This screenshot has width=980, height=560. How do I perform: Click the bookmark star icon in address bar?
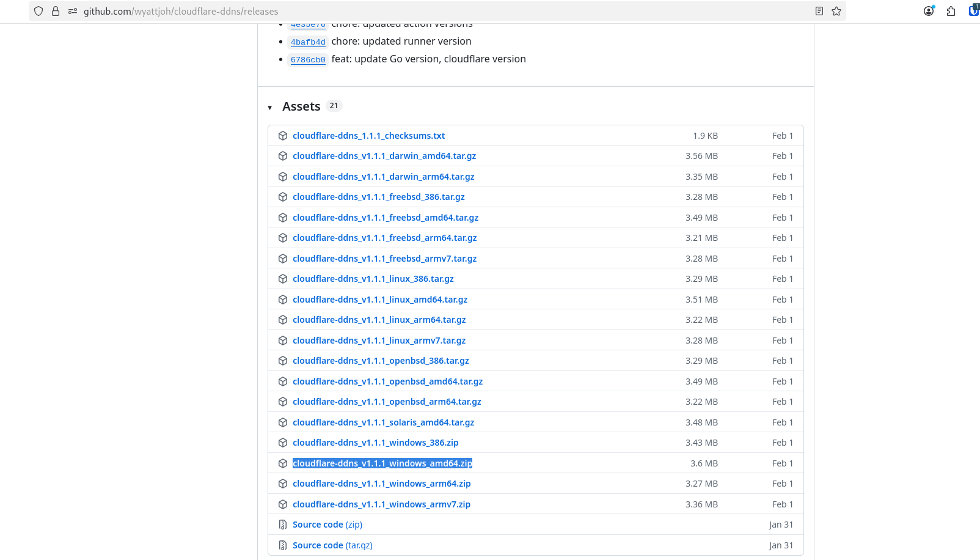click(x=836, y=11)
